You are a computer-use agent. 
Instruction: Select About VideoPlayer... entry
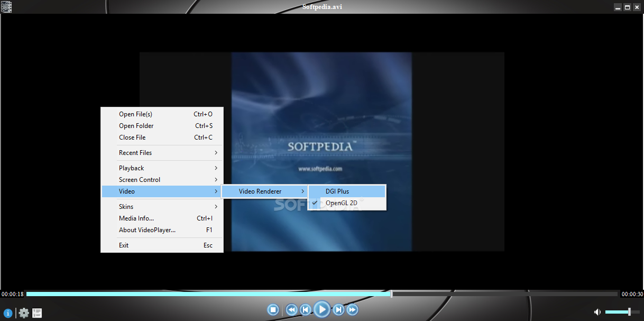point(162,230)
